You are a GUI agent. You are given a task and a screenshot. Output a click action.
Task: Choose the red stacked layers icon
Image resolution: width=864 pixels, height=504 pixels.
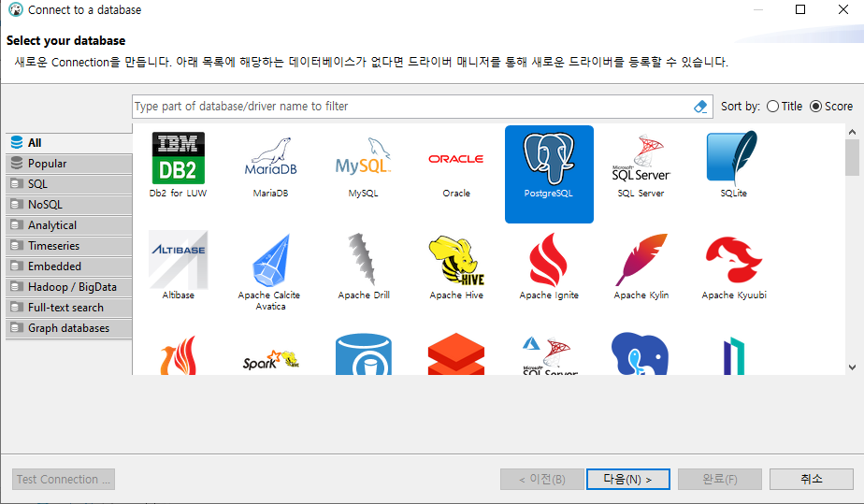[456, 354]
